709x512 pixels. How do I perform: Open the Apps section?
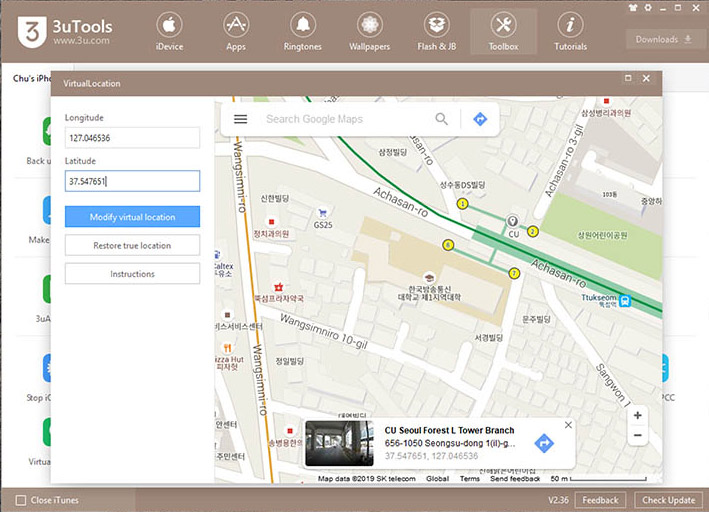236,32
